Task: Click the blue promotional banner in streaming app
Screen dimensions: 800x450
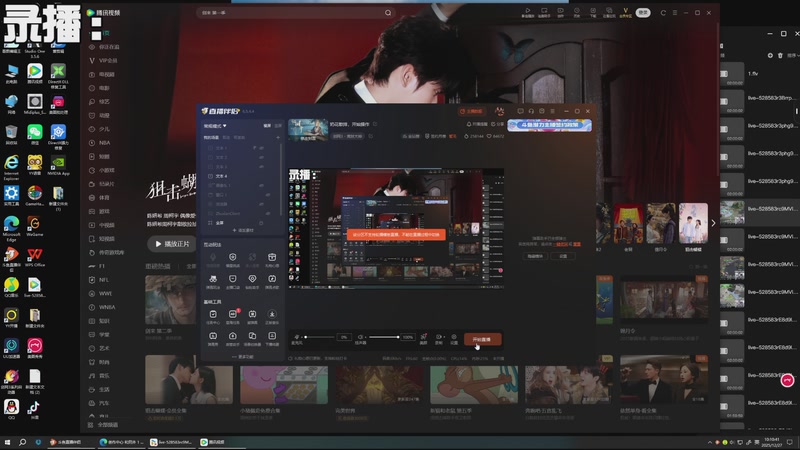Action: point(549,125)
